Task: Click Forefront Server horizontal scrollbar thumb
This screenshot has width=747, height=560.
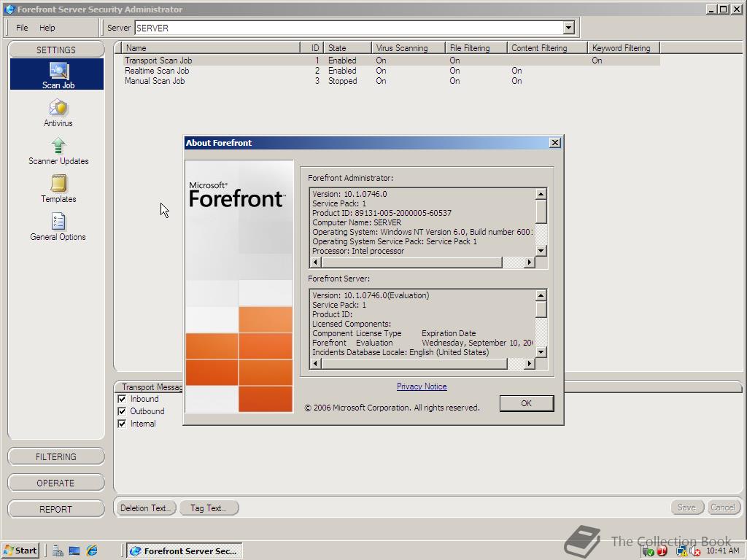Action: click(414, 363)
